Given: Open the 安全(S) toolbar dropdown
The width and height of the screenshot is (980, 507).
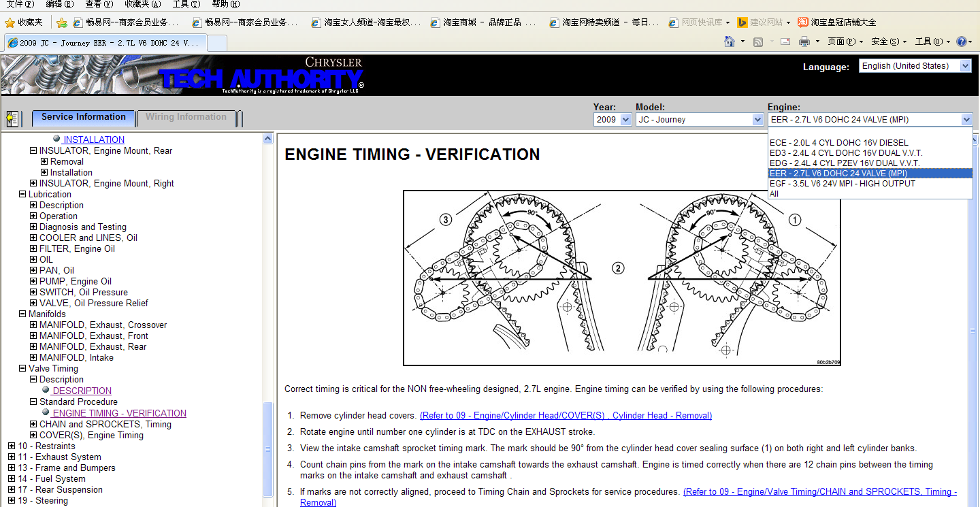Looking at the screenshot, I should pyautogui.click(x=889, y=42).
